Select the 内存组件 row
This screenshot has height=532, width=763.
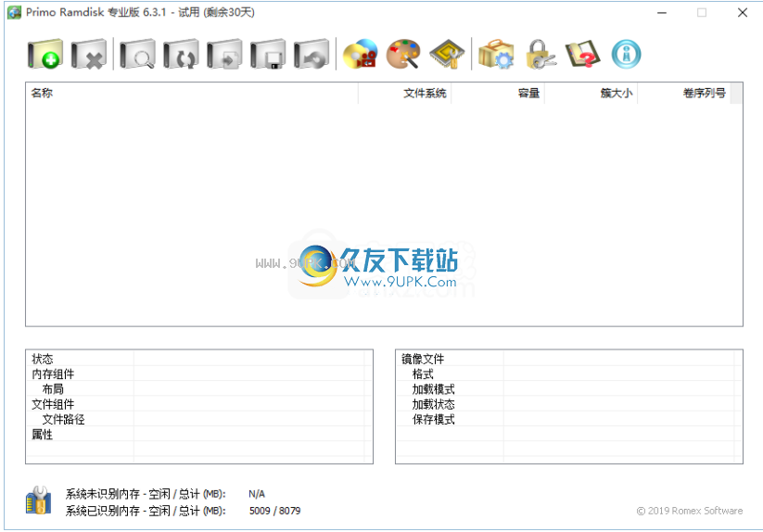(199, 374)
